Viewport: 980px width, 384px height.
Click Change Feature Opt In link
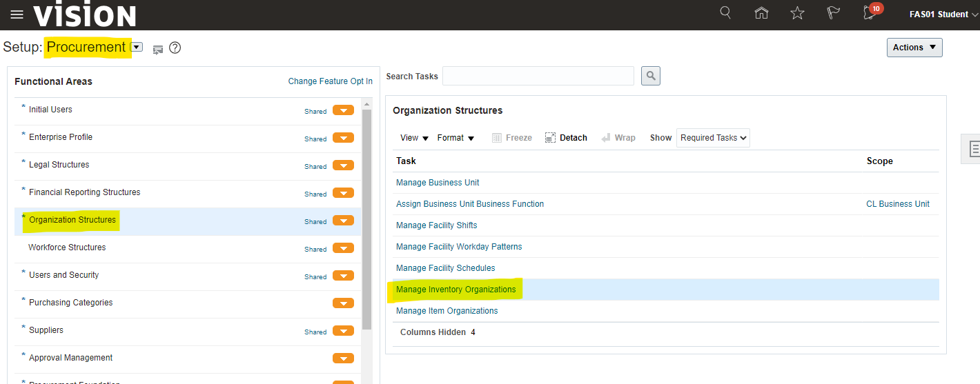pyautogui.click(x=330, y=81)
